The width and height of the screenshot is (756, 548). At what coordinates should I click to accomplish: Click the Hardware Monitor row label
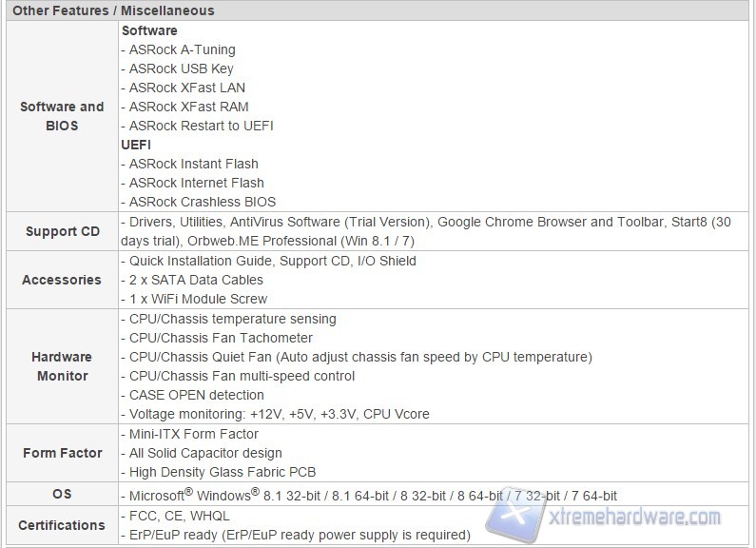coord(62,366)
